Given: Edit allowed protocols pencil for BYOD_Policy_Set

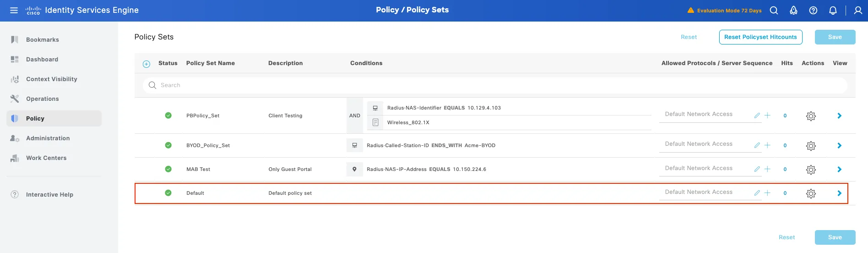Looking at the screenshot, I should pyautogui.click(x=757, y=145).
